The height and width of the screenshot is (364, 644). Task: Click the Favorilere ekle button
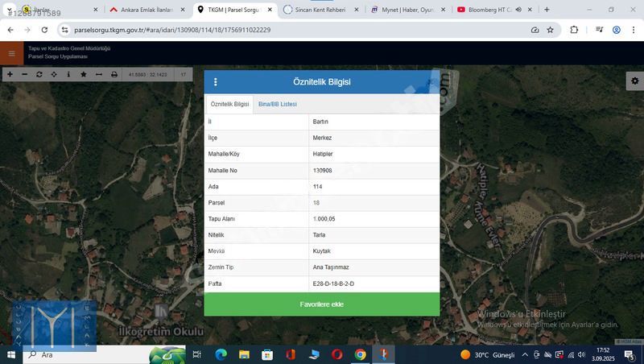pos(321,304)
